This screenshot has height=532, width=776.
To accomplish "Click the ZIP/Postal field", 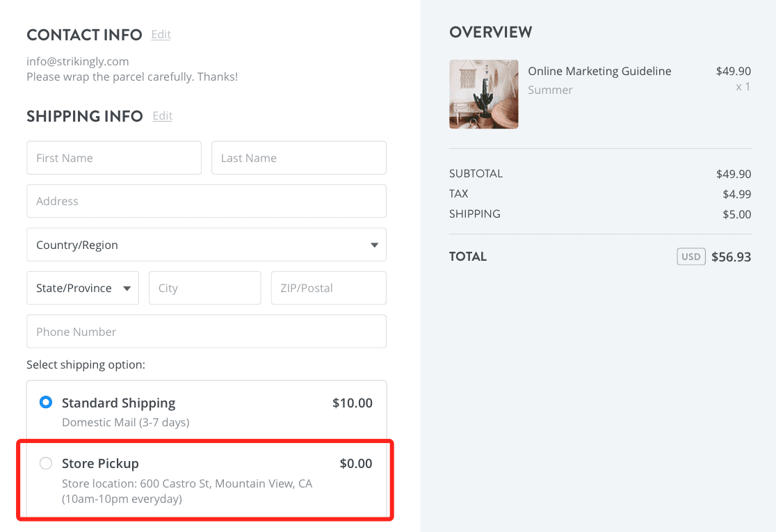I will point(328,288).
